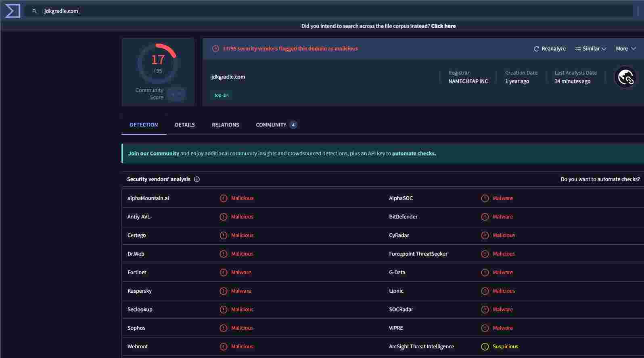Screen dimensions: 644x358
Task: Click the detection score circle gauge
Action: click(x=157, y=63)
